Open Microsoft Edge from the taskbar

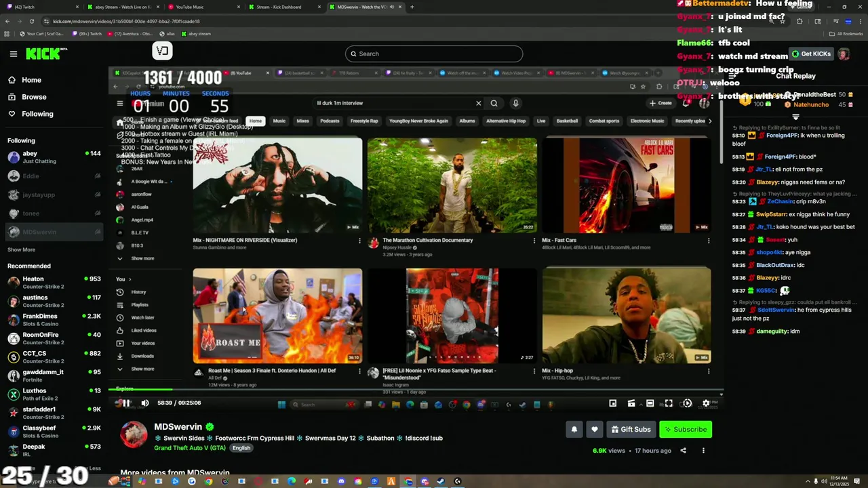coord(292,481)
